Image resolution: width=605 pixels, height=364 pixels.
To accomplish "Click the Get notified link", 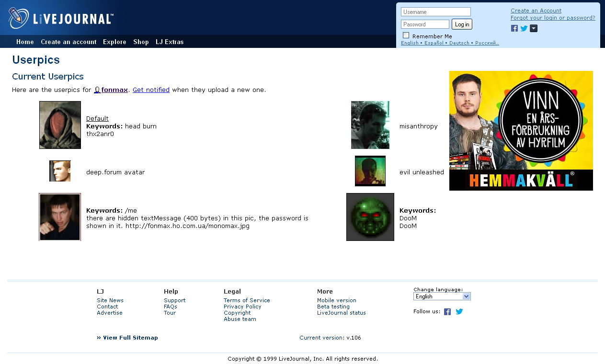I will [151, 90].
